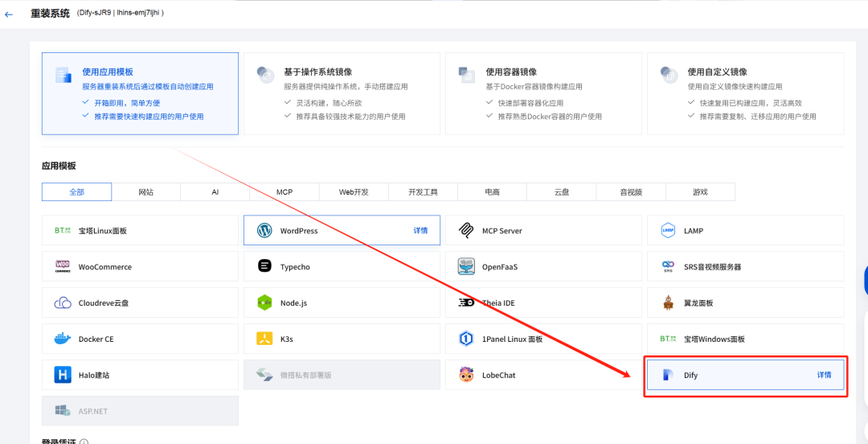Click the Cloudreve云盘 cloud icon

click(63, 303)
